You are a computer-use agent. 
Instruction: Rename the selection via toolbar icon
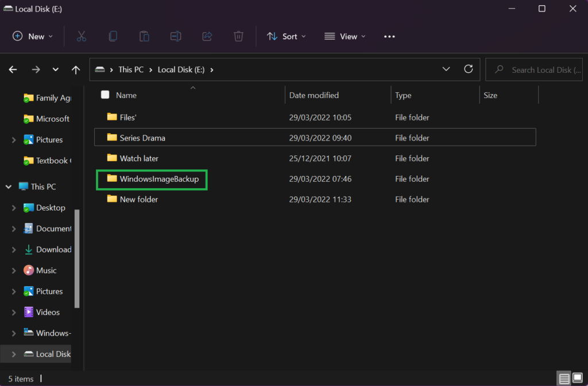pyautogui.click(x=175, y=36)
